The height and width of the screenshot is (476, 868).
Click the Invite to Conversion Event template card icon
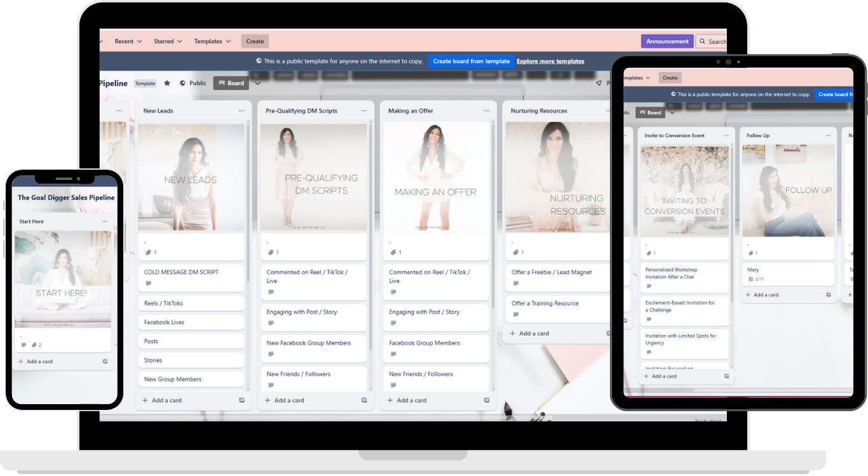point(727,376)
